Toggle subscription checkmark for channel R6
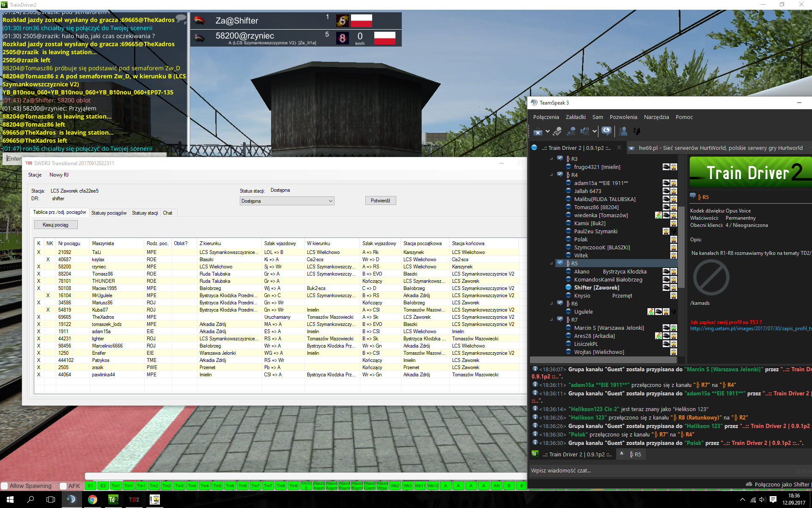The image size is (812, 508). (x=560, y=303)
